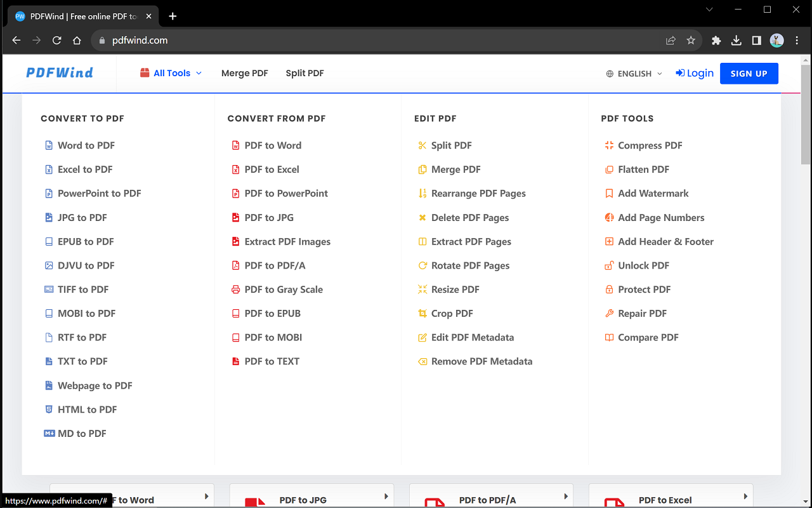Viewport: 812px width, 508px height.
Task: Select the scissors icon beside Split PDF
Action: [422, 145]
